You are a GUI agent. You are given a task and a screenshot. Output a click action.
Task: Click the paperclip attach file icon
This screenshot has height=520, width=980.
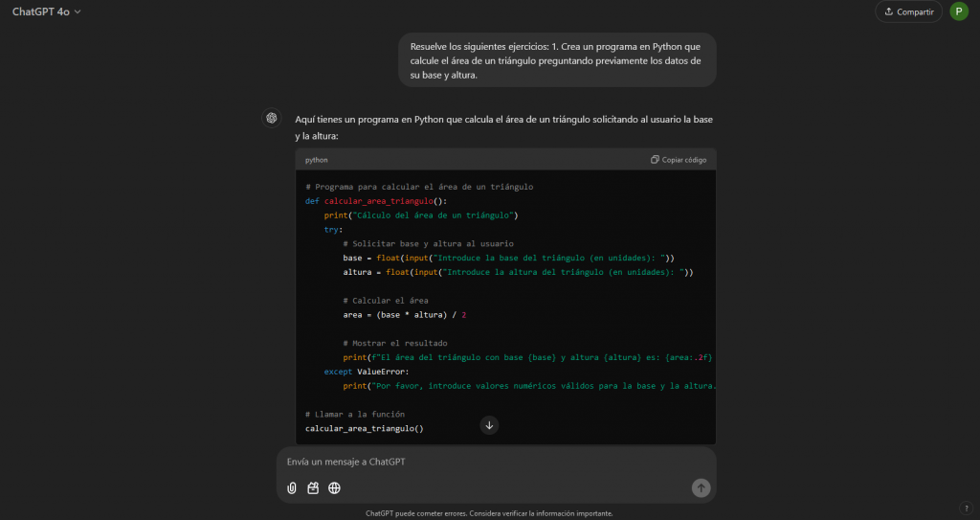[292, 488]
